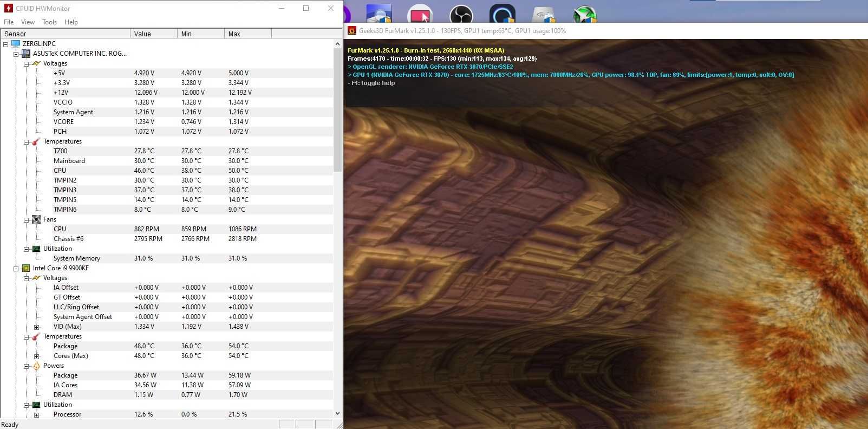Click the Value column header
The width and height of the screenshot is (868, 429).
point(154,34)
